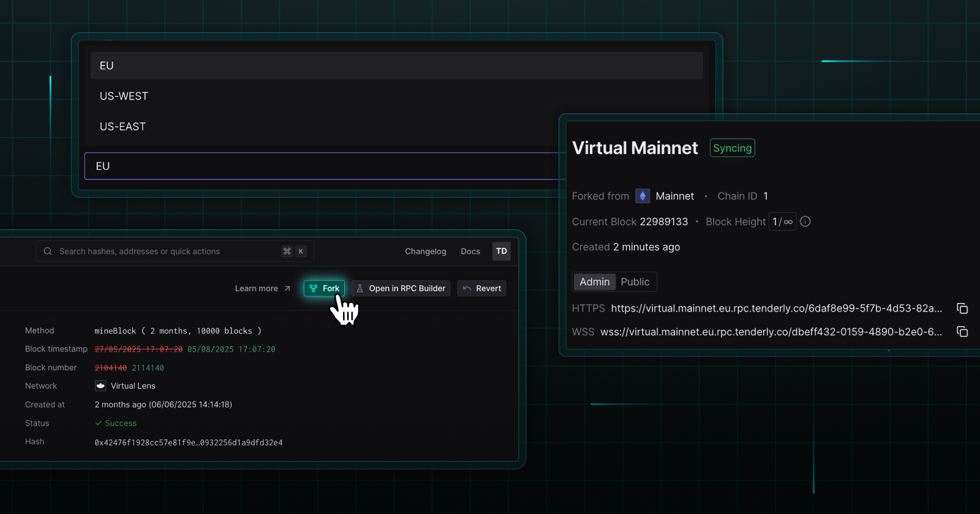Click the search magnifier icon

tap(48, 251)
